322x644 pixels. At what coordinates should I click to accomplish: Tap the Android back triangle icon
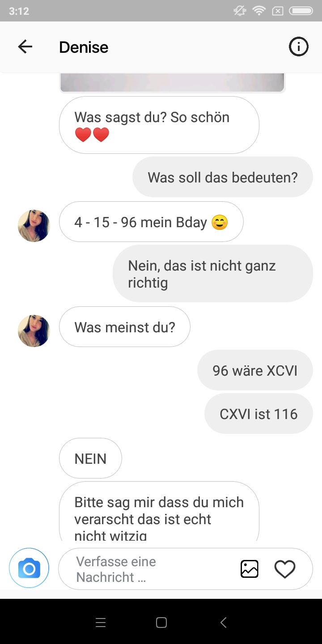(x=223, y=622)
